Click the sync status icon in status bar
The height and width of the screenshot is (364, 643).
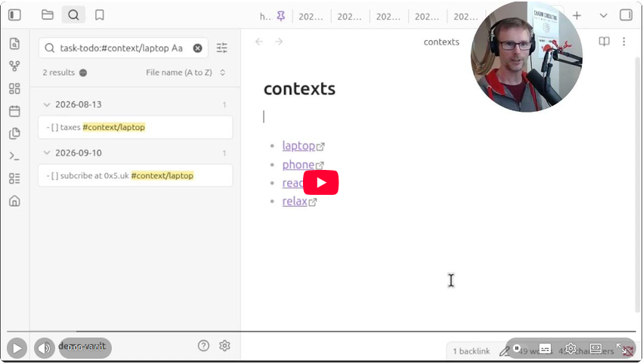coord(627,351)
